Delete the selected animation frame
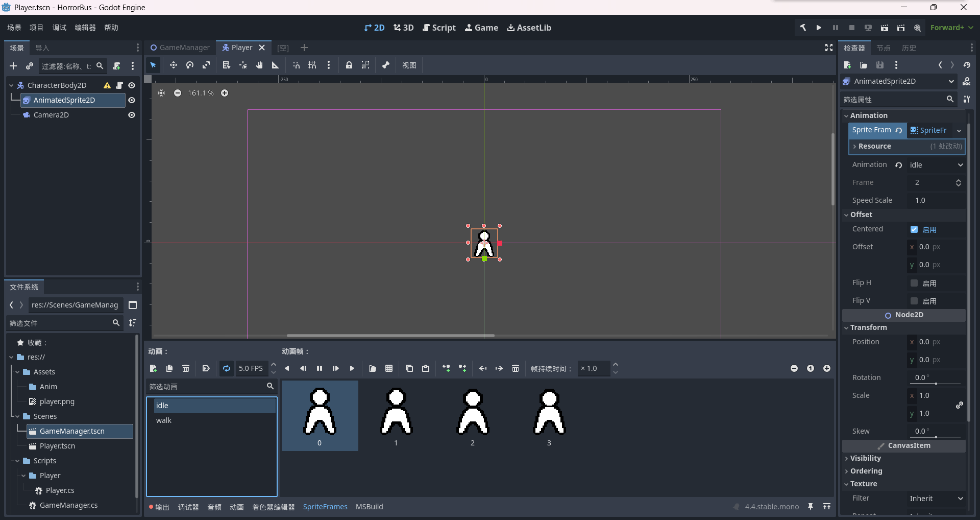Viewport: 980px width, 520px height. (x=516, y=368)
